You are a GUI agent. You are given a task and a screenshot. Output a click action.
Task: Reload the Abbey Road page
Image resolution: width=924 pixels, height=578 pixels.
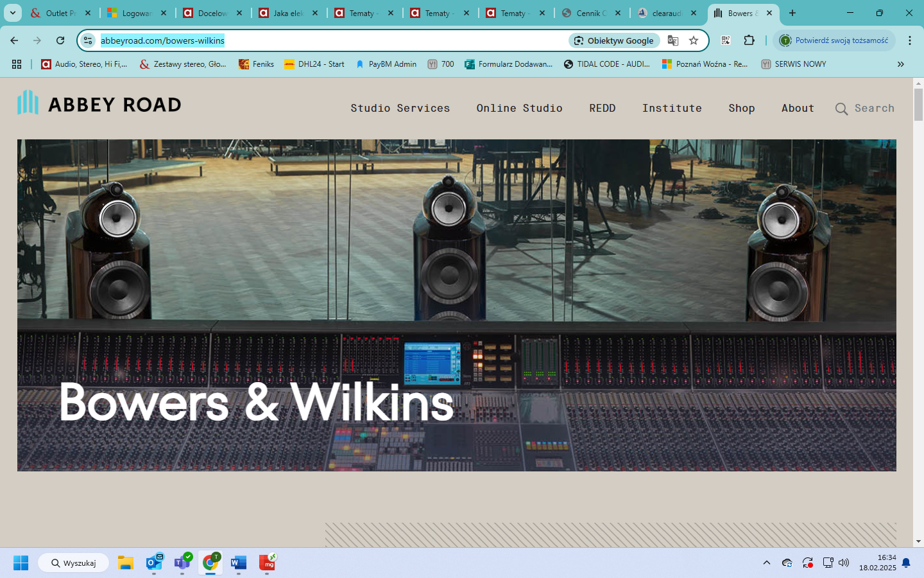point(60,40)
